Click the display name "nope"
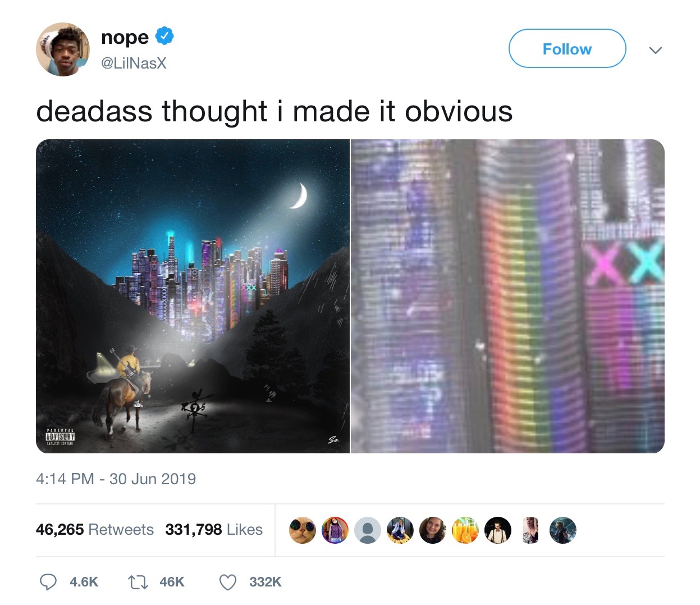 125,37
